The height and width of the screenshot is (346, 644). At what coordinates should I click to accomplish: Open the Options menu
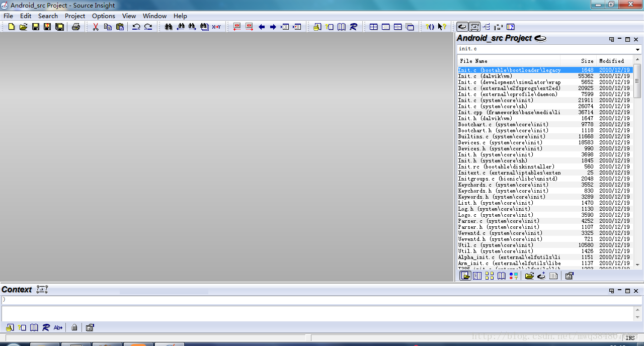tap(104, 16)
